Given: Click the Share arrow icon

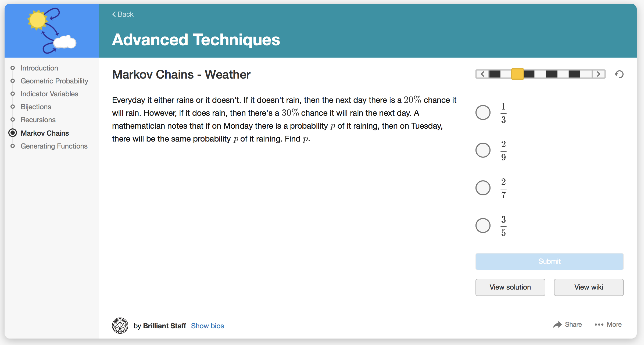Looking at the screenshot, I should pos(557,325).
